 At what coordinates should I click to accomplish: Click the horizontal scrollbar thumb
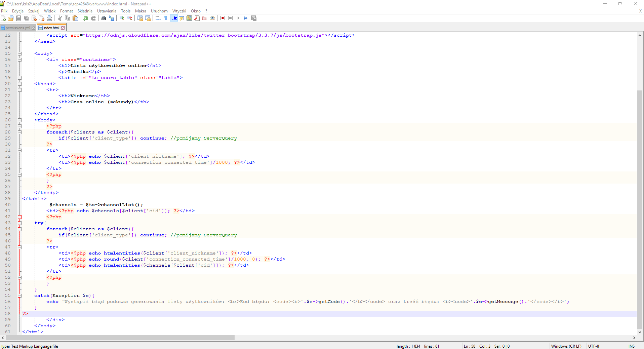(x=120, y=338)
